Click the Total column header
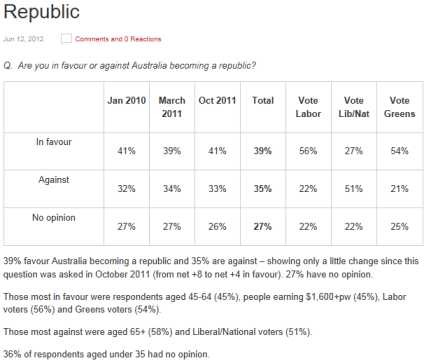 pyautogui.click(x=263, y=101)
